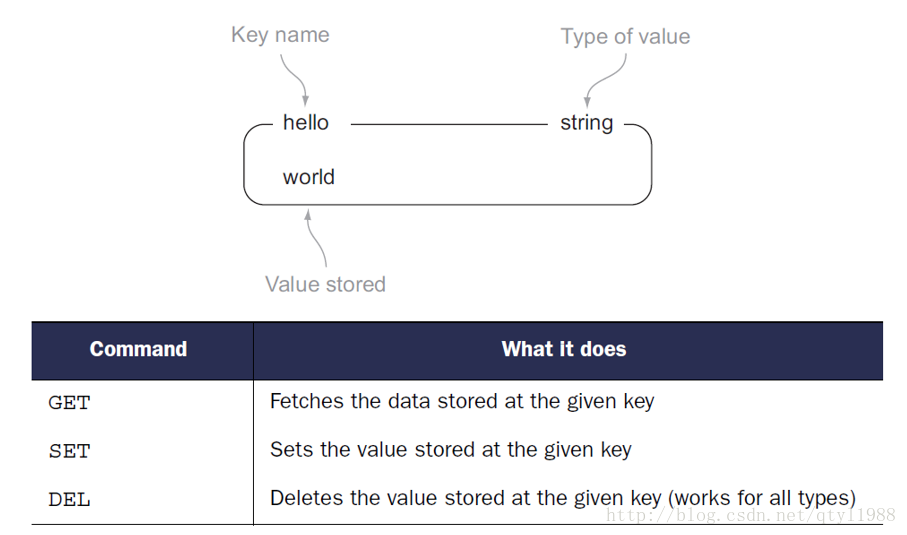Click the 'Deletes the value stored' description
This screenshot has width=907, height=535.
click(562, 499)
